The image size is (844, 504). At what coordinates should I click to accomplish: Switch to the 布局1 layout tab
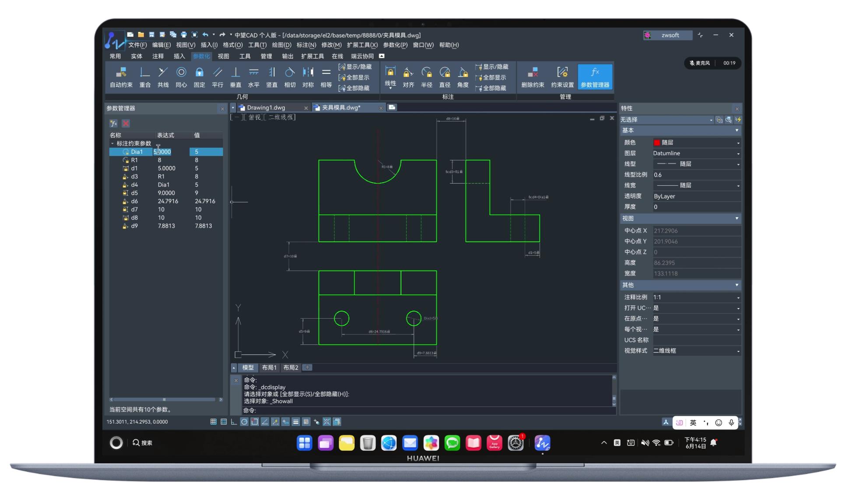coord(269,368)
